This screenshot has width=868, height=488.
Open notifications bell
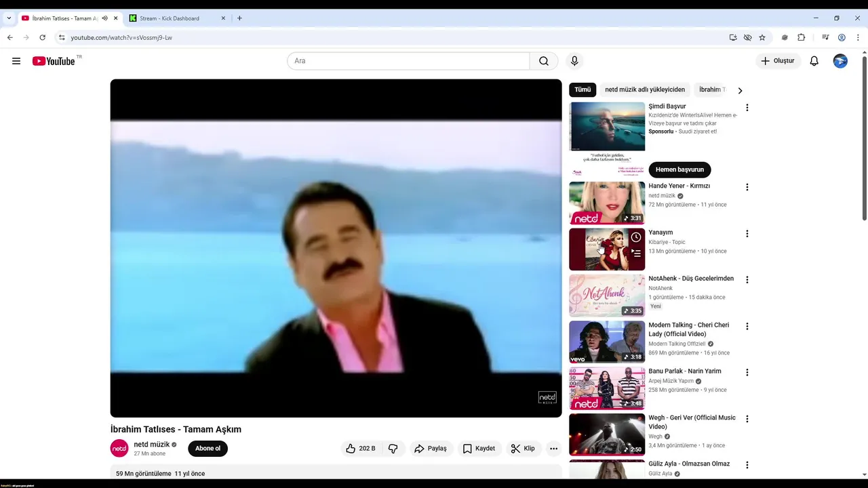(814, 61)
